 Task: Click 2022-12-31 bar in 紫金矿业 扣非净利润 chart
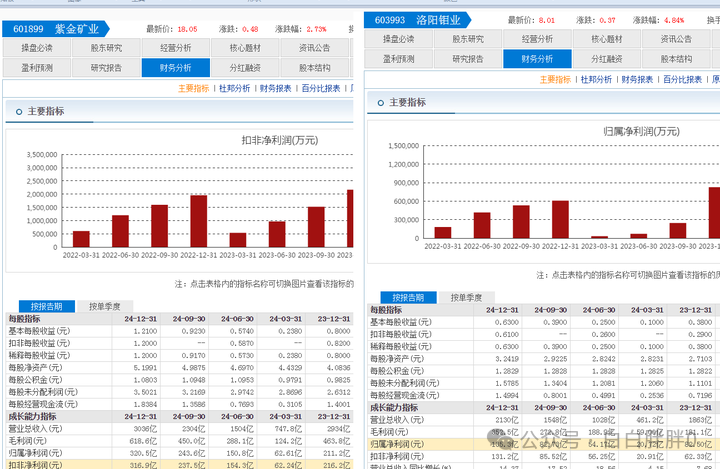click(199, 221)
